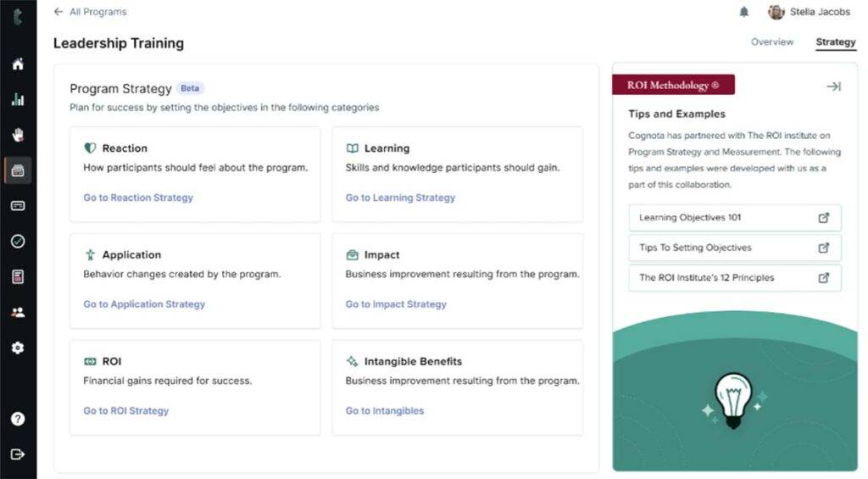The image size is (868, 479).
Task: Select the highlighted programs sidebar icon
Action: [x=18, y=170]
